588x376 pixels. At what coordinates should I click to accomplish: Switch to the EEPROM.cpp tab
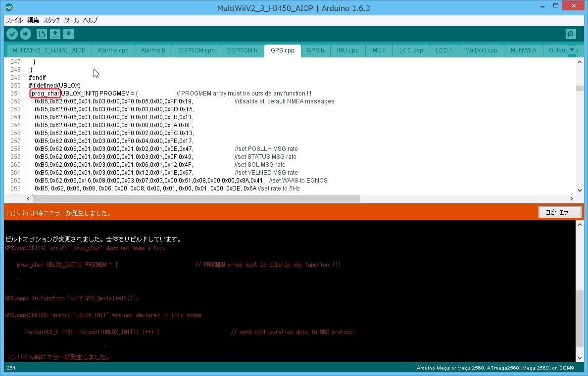coord(196,50)
